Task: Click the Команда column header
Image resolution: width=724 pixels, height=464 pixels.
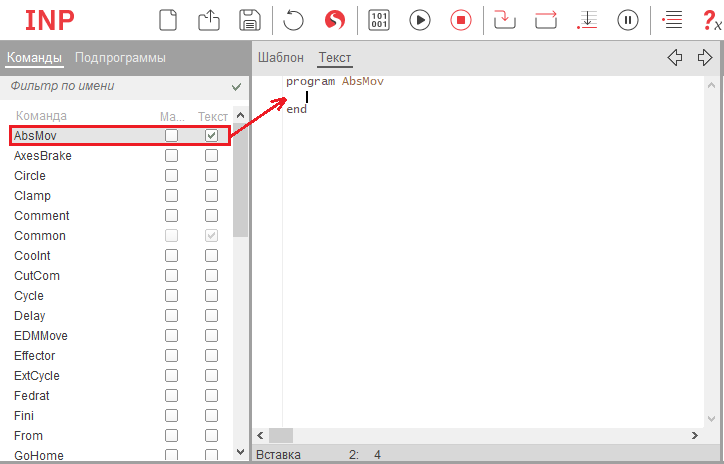Action: click(x=42, y=116)
